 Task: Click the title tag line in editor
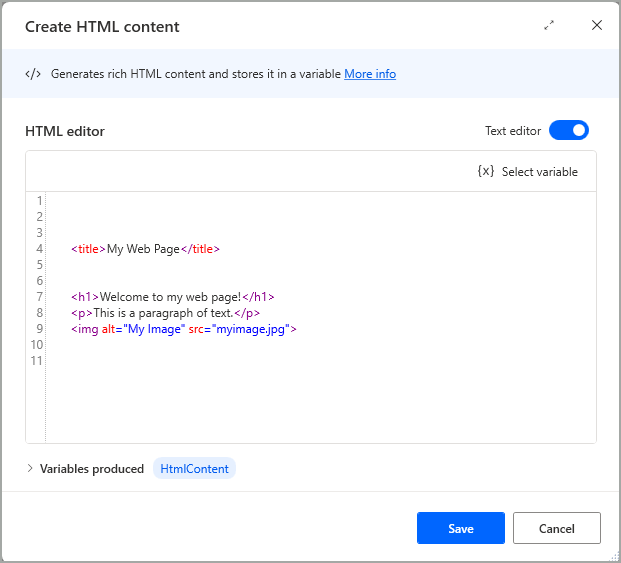145,249
